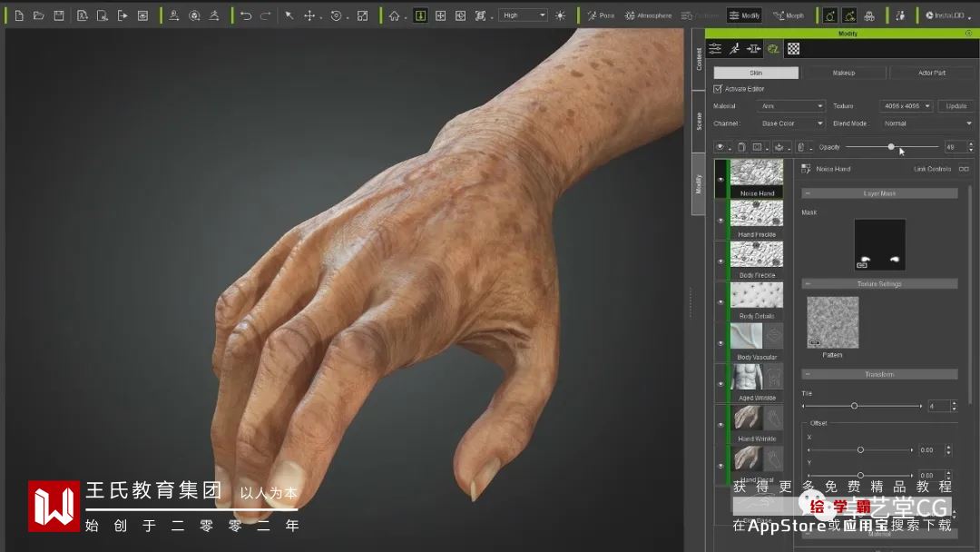The image size is (980, 552).
Task: Select the Move tool crosshair icon
Action: 309,15
